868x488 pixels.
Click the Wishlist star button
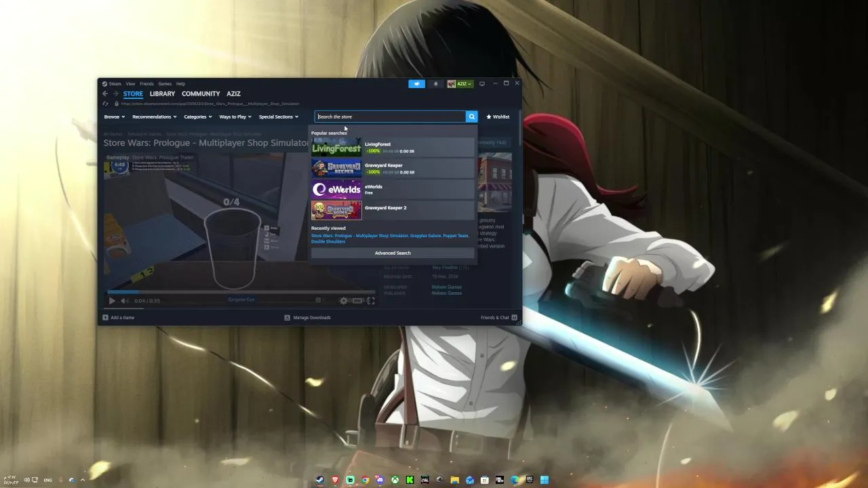point(498,117)
